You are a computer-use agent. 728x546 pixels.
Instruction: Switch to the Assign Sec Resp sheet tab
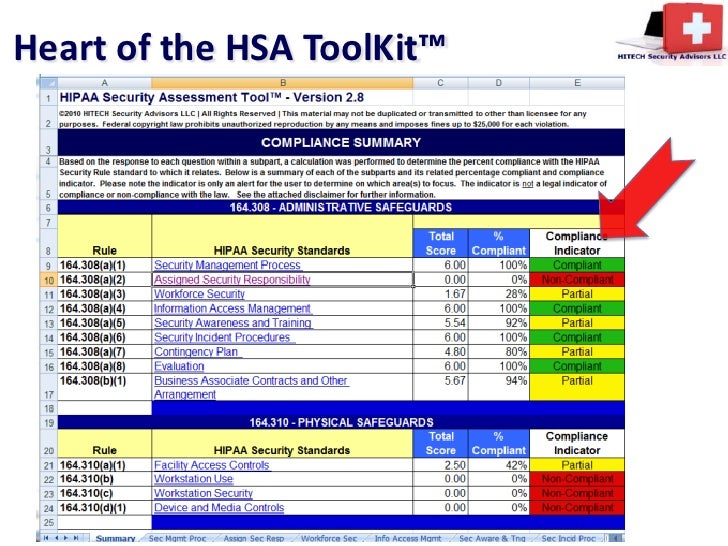(x=254, y=538)
